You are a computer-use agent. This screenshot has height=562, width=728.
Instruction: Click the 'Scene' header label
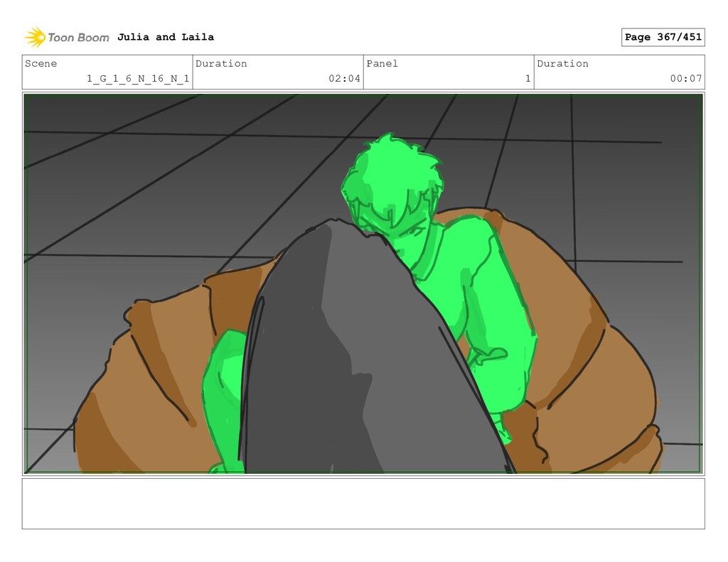[x=41, y=63]
